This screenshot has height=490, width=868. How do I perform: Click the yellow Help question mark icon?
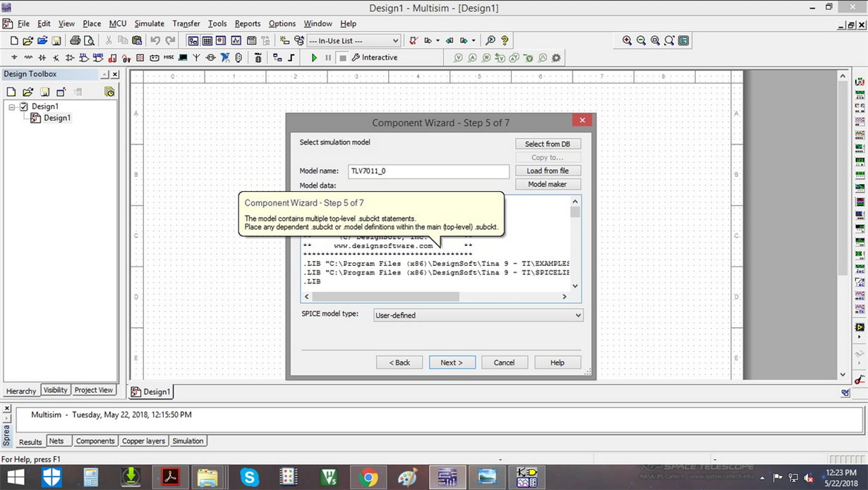point(505,41)
